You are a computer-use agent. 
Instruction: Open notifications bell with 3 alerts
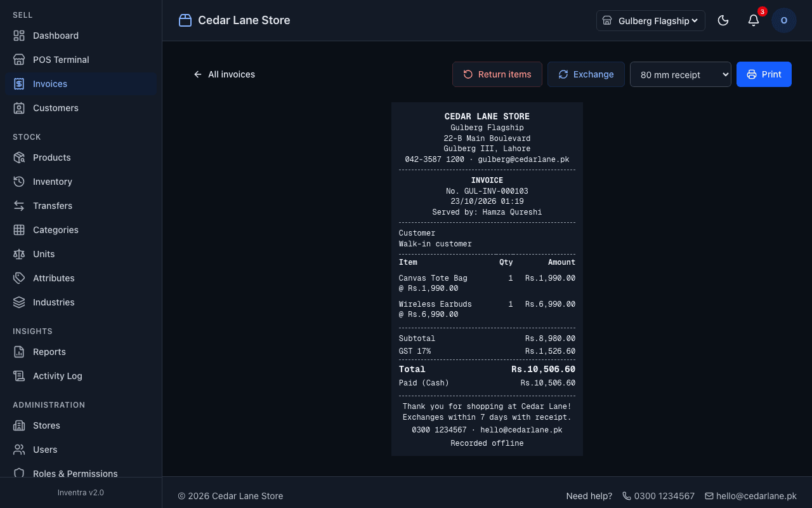tap(754, 20)
